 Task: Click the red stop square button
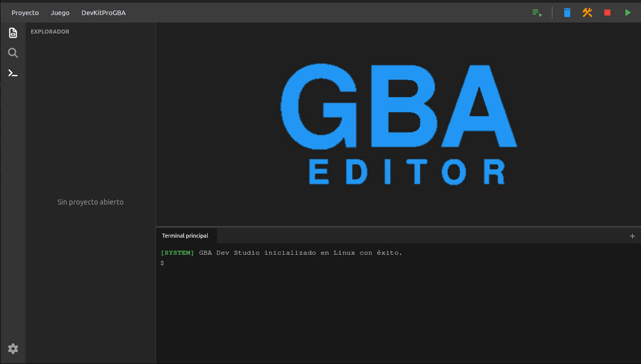tap(607, 13)
